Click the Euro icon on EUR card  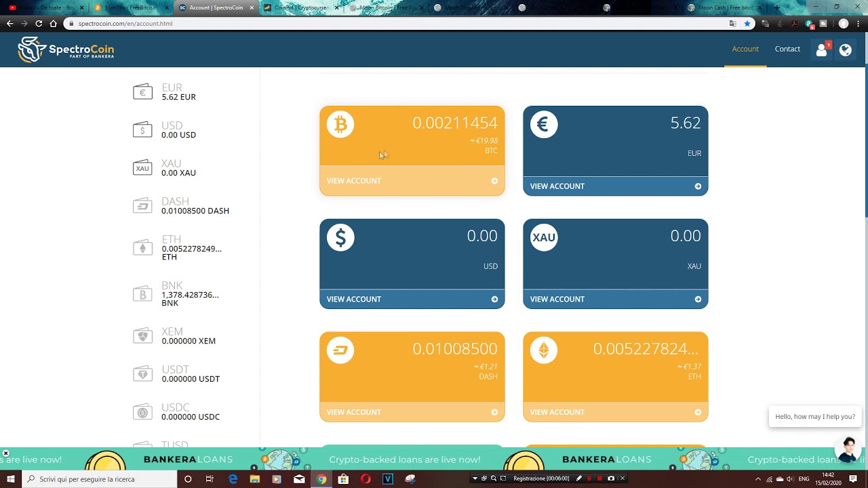pos(544,125)
